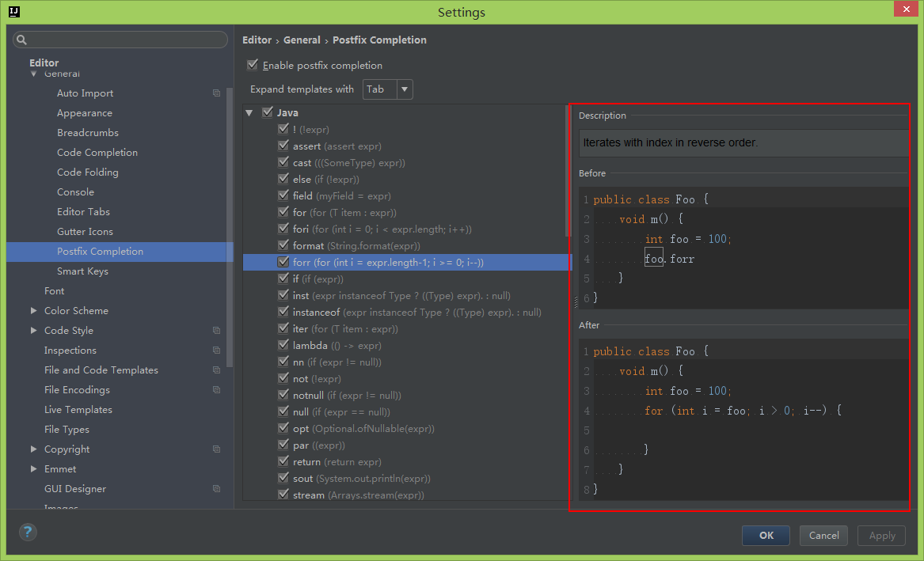Image resolution: width=924 pixels, height=561 pixels.
Task: Click project-level icon next to GUI Designer
Action: [216, 488]
